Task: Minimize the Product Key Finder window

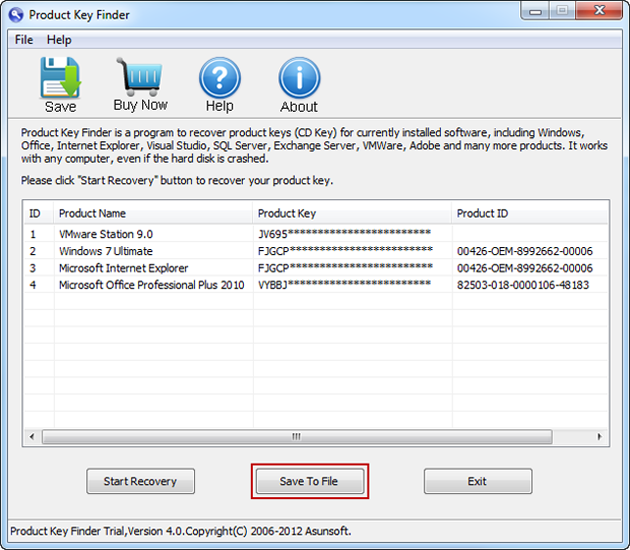Action: pos(535,10)
